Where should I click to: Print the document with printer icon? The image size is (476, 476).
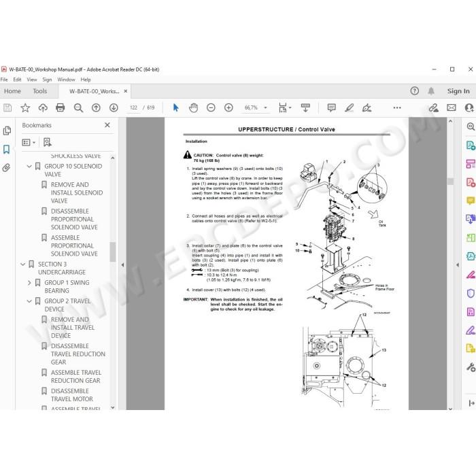60,107
